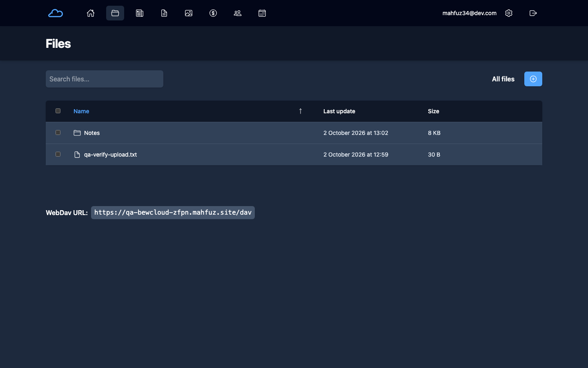Toggle the select-all checkbox in header
The height and width of the screenshot is (368, 588).
58,111
